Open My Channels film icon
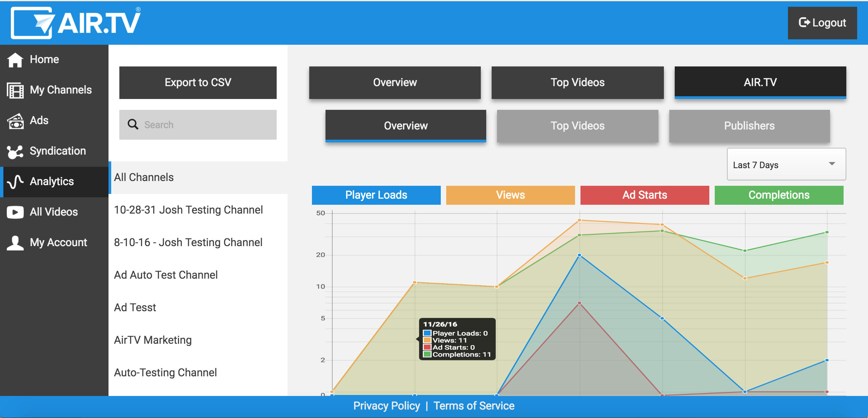The image size is (868, 418). tap(15, 90)
